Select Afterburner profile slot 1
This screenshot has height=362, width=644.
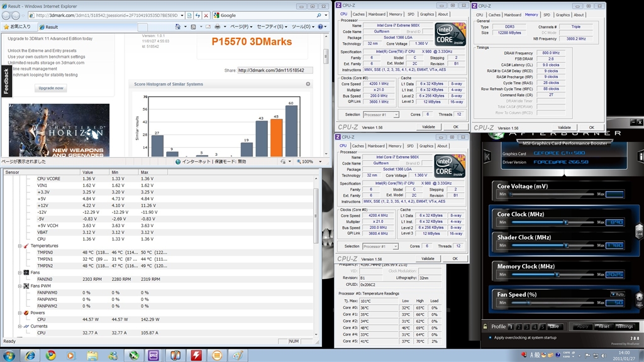[511, 326]
